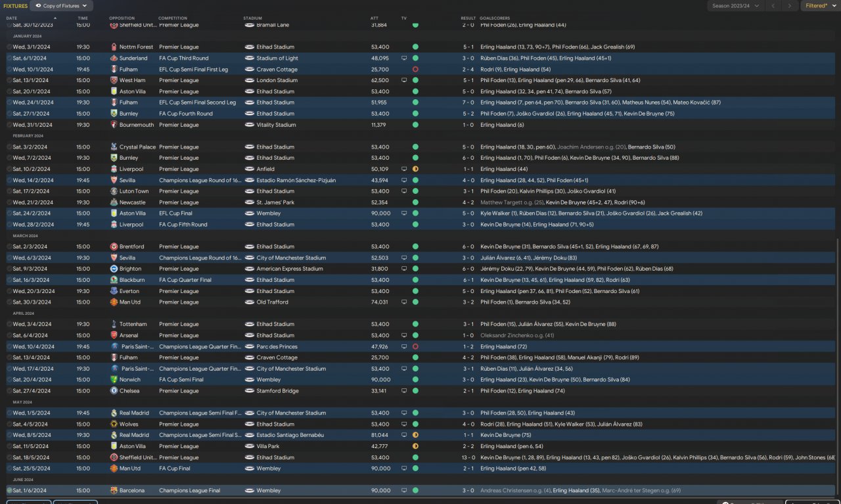
Task: Click the red loss indicator on Fulham 10/1/2024
Action: click(x=415, y=69)
